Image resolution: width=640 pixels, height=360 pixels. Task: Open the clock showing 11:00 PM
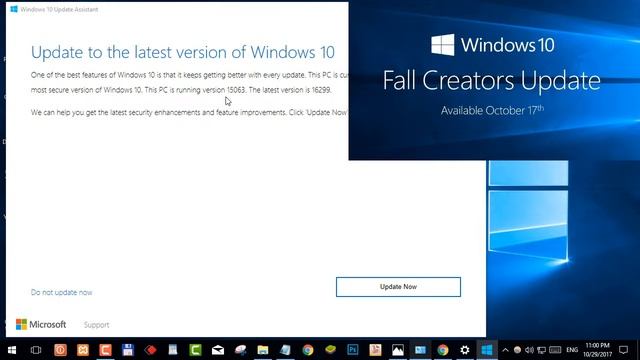click(x=598, y=350)
